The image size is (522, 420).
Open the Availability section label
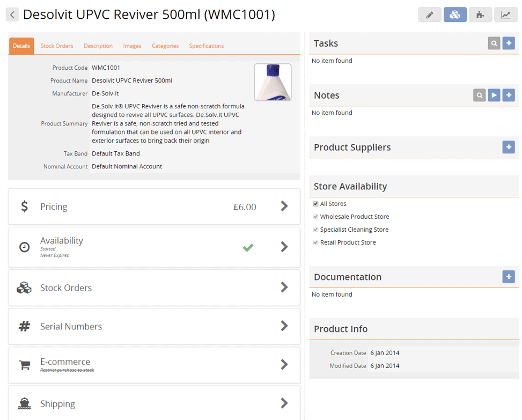pyautogui.click(x=62, y=241)
